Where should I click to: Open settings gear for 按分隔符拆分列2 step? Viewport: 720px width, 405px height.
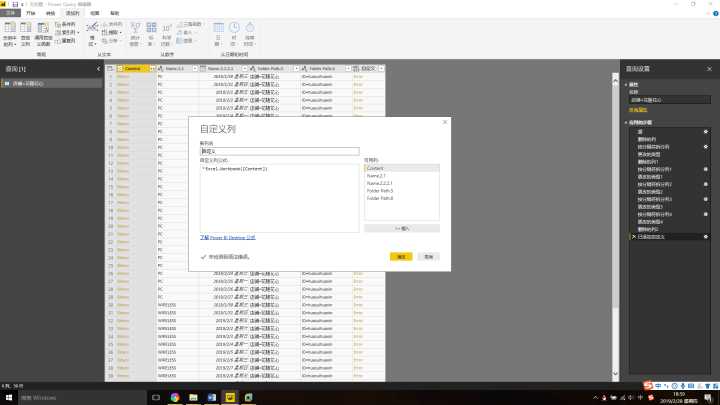pos(706,184)
